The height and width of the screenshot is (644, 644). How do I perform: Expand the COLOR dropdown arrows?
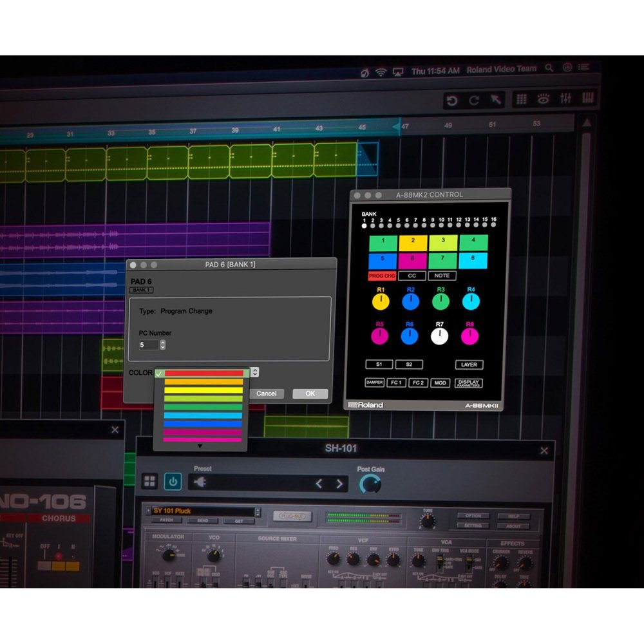(254, 372)
